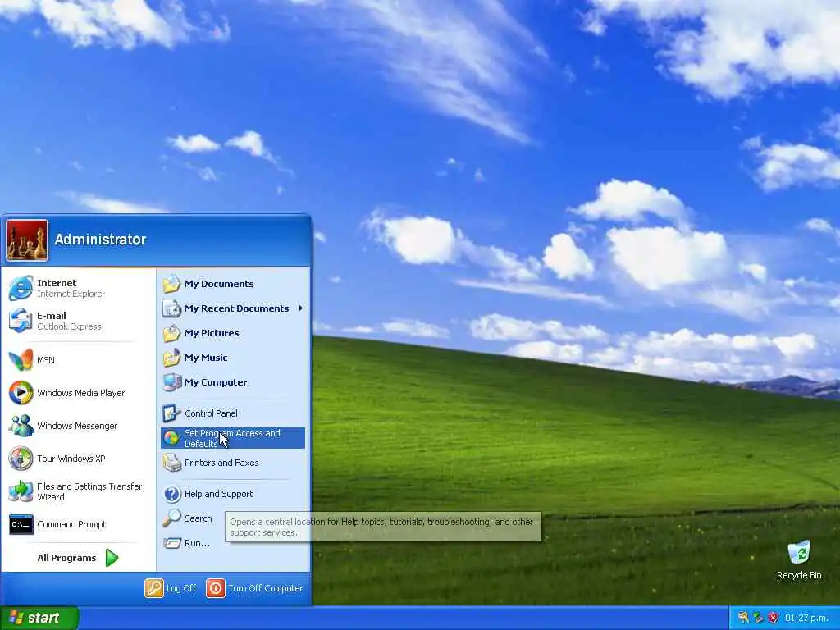Open Files and Settings Transfer Wizard icon
This screenshot has width=840, height=630.
(x=21, y=491)
